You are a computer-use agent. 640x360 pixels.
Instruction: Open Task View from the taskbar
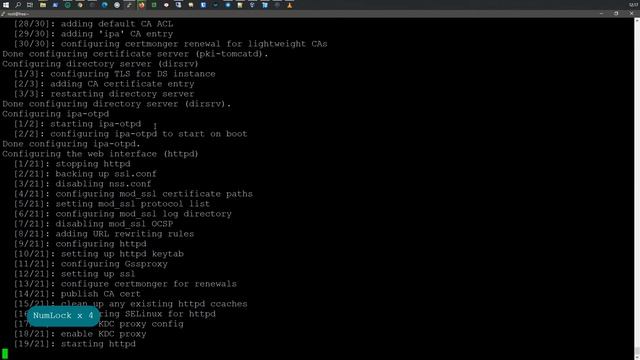(30, 5)
